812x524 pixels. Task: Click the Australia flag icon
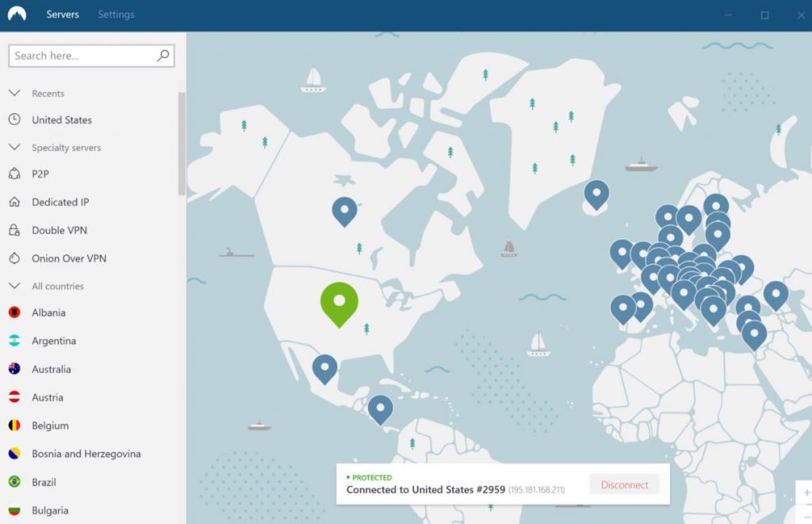pos(14,369)
